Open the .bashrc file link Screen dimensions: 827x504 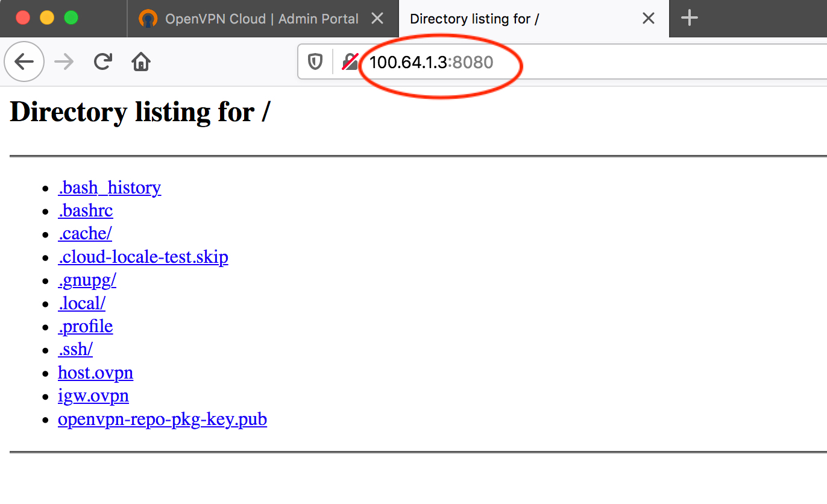click(86, 211)
